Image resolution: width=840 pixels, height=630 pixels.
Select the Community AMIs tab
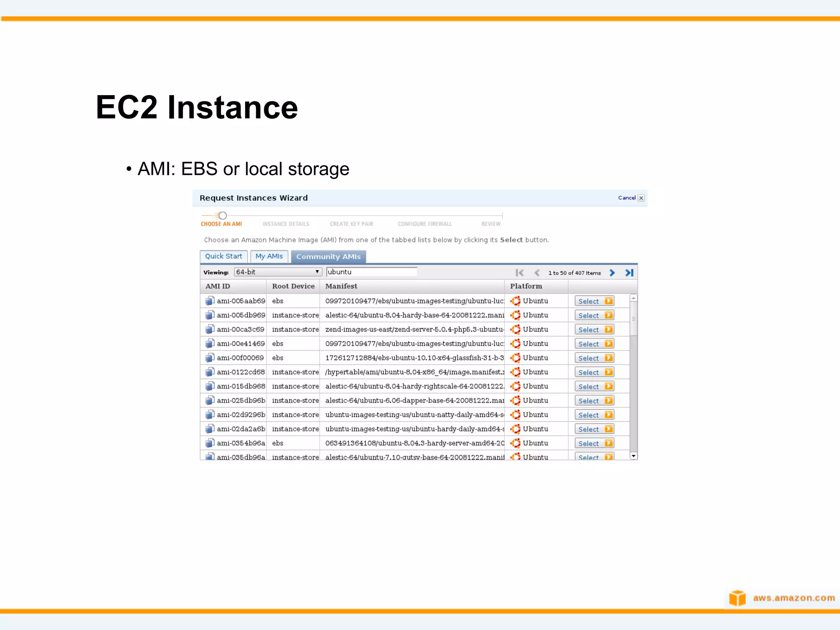328,257
